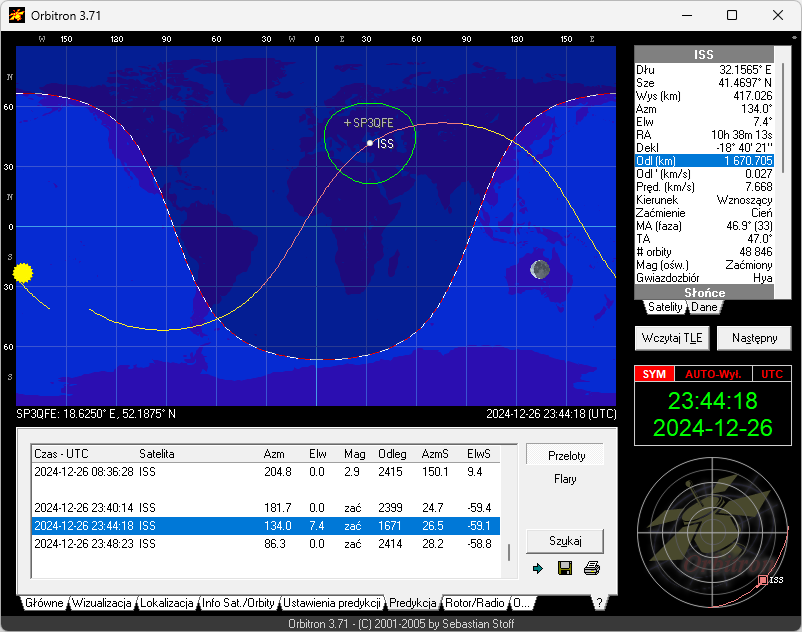Click the Moon icon over Australia
This screenshot has width=802, height=632.
(x=540, y=269)
